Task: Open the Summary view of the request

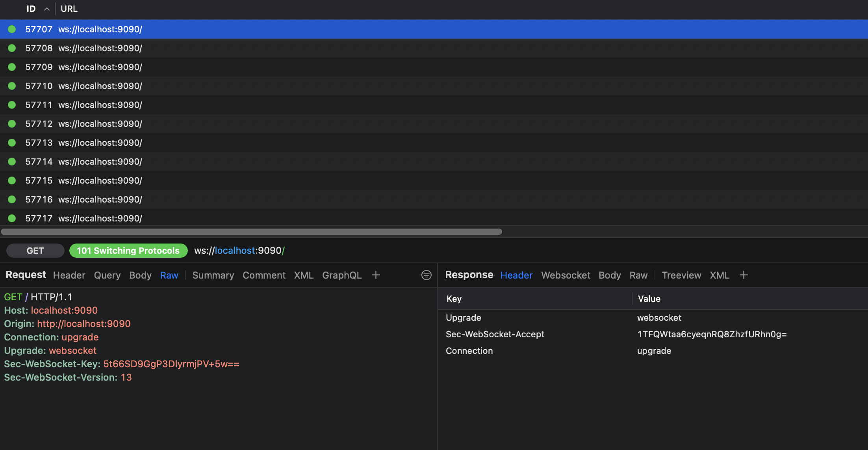Action: pyautogui.click(x=213, y=275)
